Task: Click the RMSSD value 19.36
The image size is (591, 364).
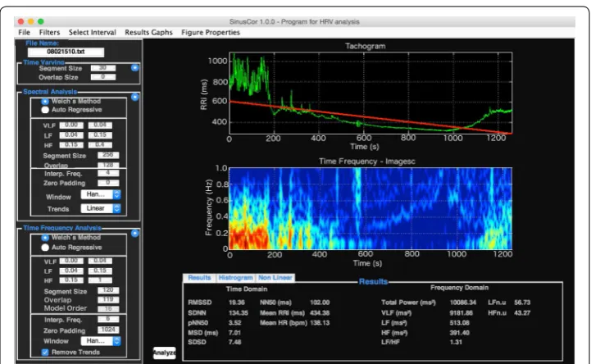Action: pyautogui.click(x=236, y=303)
